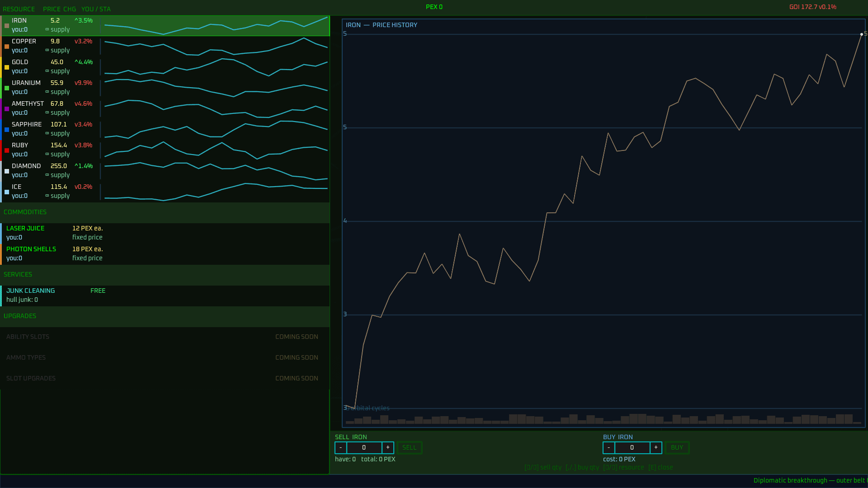The image size is (868, 488).
Task: Decrease buy quantity with minus button
Action: [609, 448]
